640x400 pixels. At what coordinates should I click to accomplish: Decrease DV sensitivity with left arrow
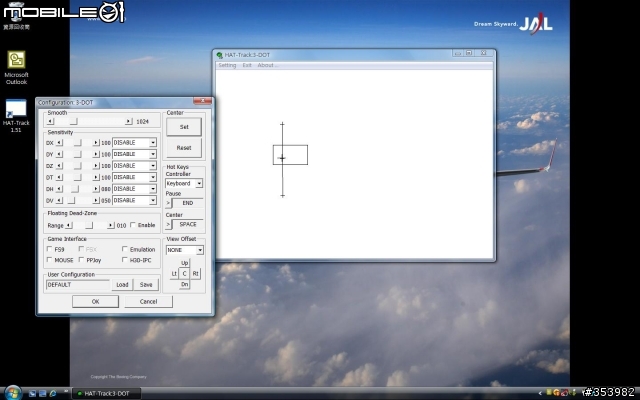tap(59, 200)
